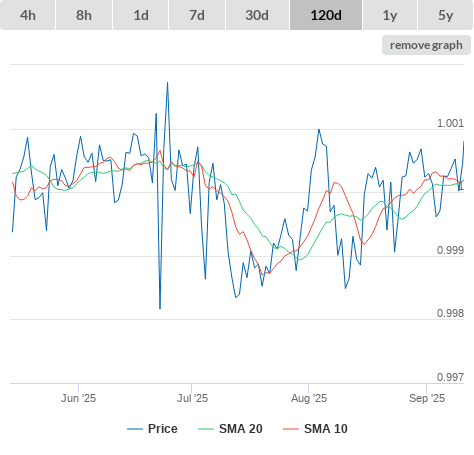Switch to the 30d range tab
474x455 pixels.
[x=257, y=15]
